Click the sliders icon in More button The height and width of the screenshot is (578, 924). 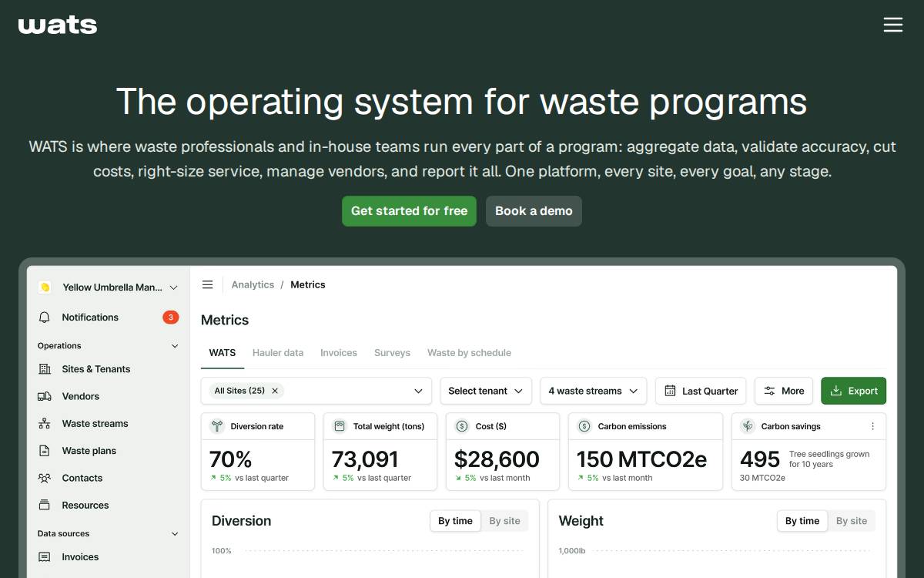[769, 391]
